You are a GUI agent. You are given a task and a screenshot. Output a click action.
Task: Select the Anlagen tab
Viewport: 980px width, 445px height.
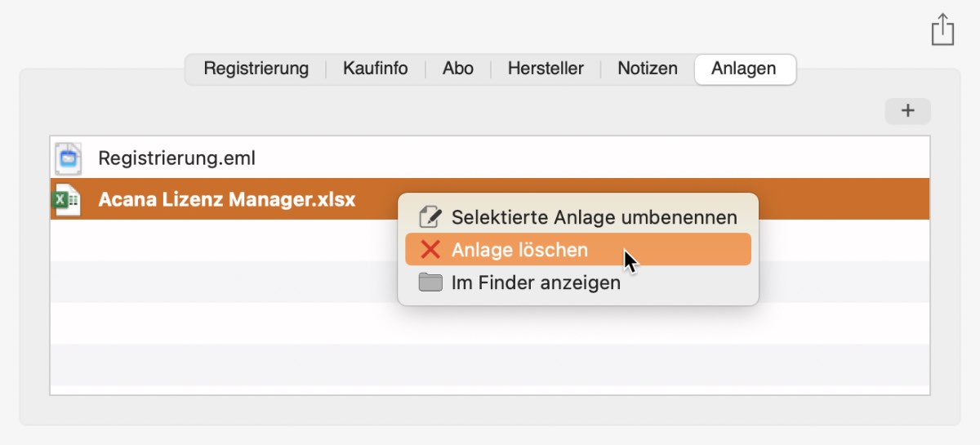[744, 69]
